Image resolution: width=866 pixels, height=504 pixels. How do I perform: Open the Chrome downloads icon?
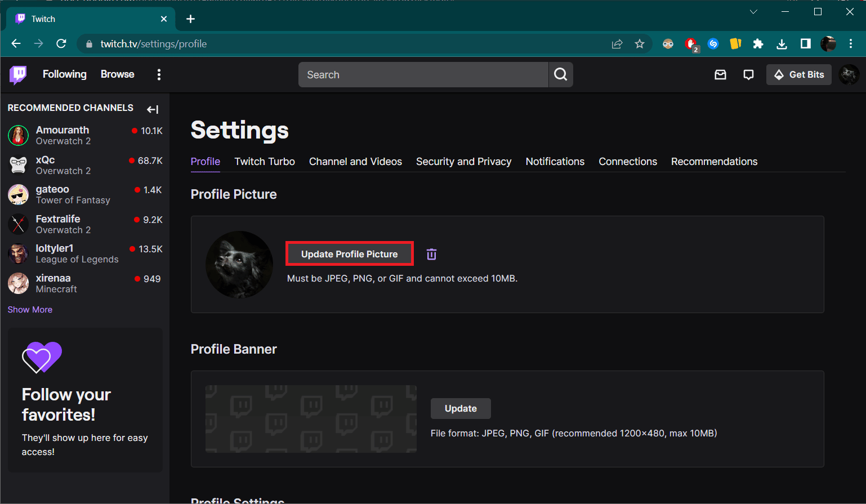coord(782,44)
